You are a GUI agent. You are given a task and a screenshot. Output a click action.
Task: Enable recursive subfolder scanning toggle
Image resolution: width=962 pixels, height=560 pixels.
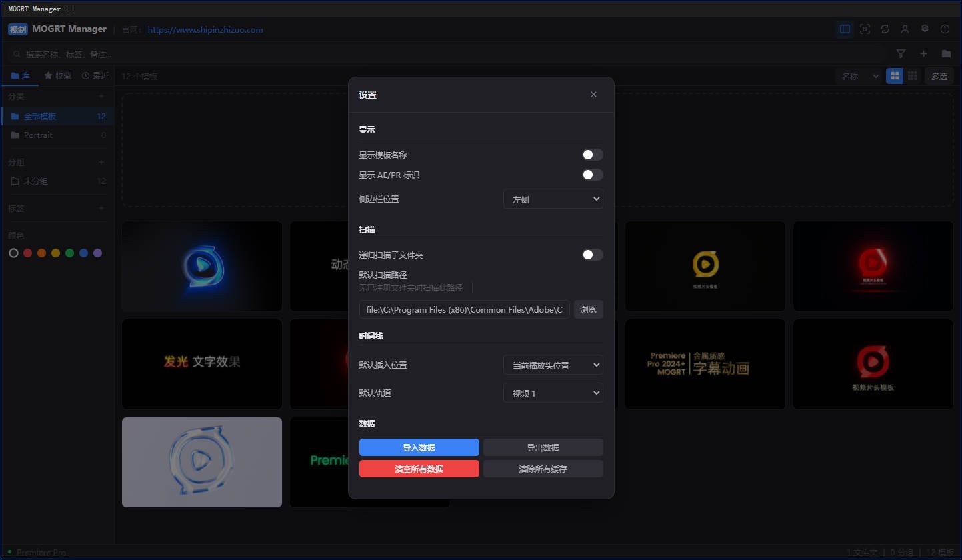coord(591,254)
